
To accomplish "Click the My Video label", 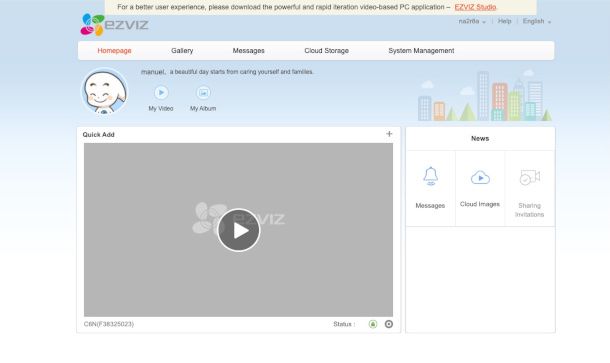I will pyautogui.click(x=161, y=109).
